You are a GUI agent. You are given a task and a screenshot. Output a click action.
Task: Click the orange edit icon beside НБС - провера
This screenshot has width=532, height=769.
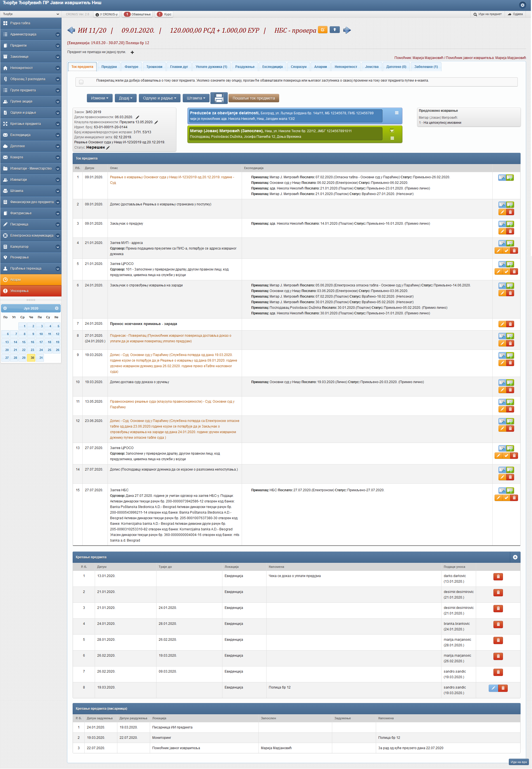point(322,30)
